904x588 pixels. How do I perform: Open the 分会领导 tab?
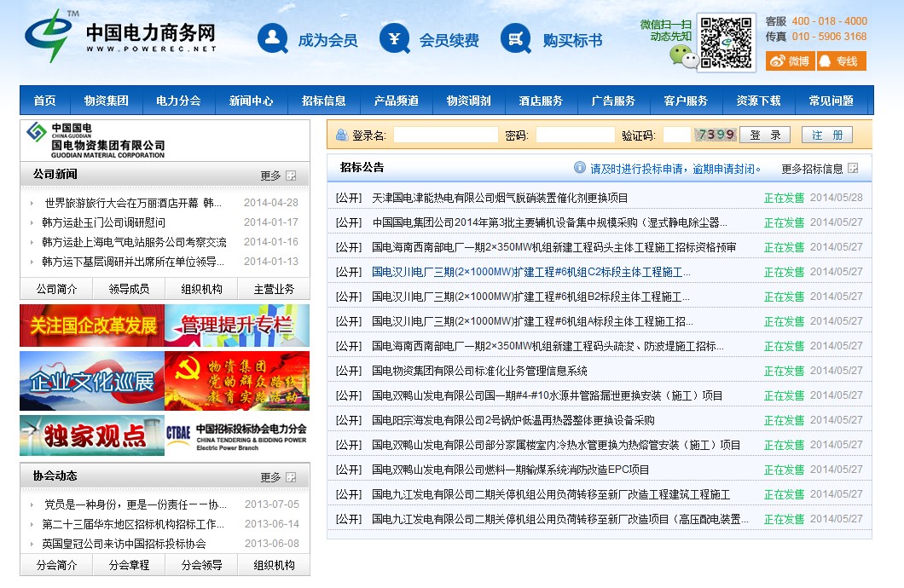[202, 565]
